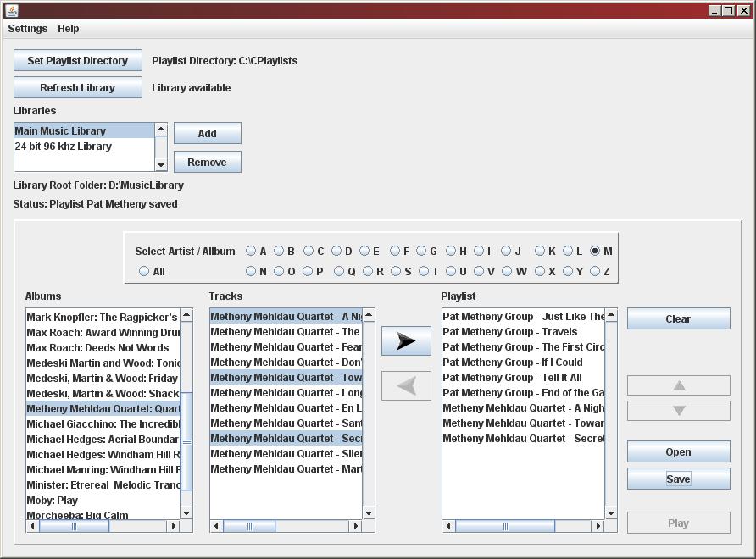Select the letter P radio button
This screenshot has width=756, height=559.
pos(308,271)
